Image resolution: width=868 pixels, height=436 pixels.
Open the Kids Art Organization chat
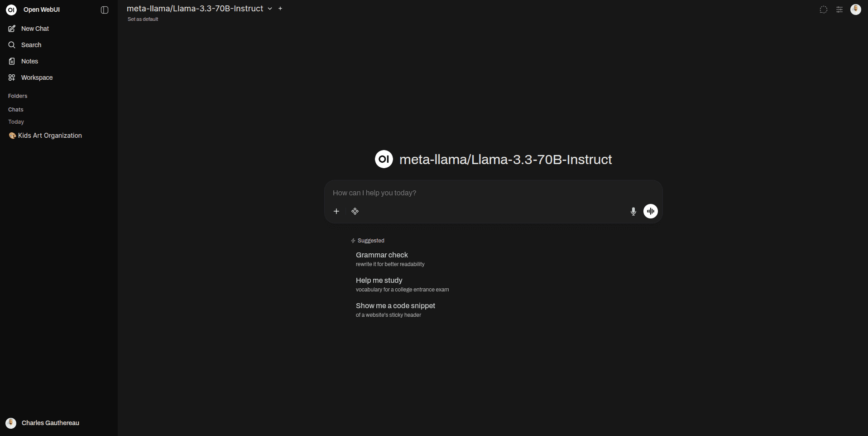(x=50, y=136)
